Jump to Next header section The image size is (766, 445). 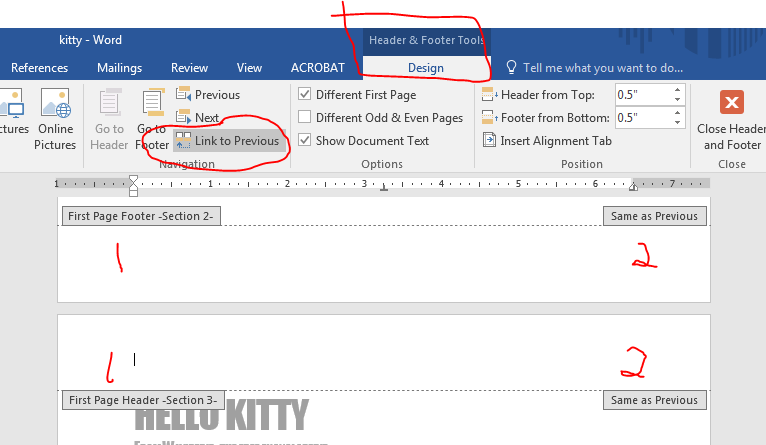pos(198,118)
